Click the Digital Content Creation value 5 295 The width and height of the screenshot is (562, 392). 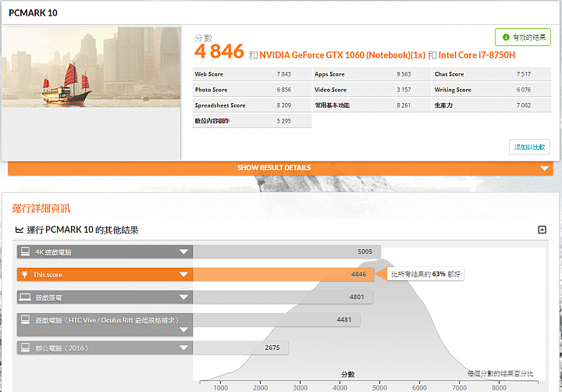coord(283,121)
